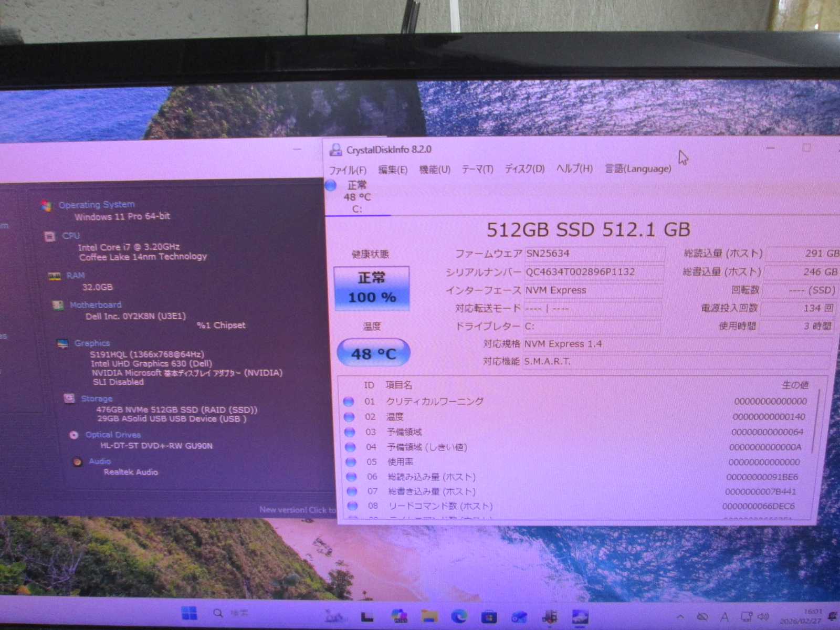Screen dimensions: 840x630
Task: Open the Graphics section link in Speccy
Action: click(x=92, y=343)
